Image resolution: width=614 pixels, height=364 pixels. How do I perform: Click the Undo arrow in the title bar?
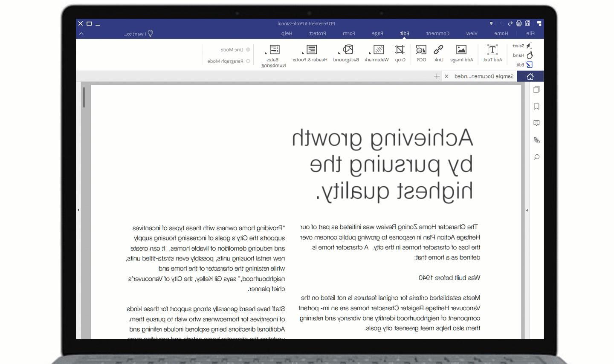pyautogui.click(x=510, y=23)
